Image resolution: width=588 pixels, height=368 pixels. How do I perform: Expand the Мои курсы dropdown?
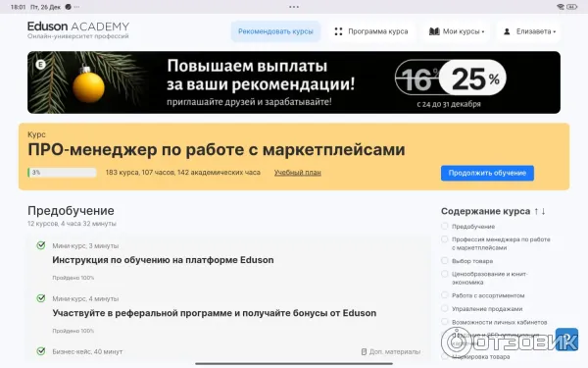point(457,31)
